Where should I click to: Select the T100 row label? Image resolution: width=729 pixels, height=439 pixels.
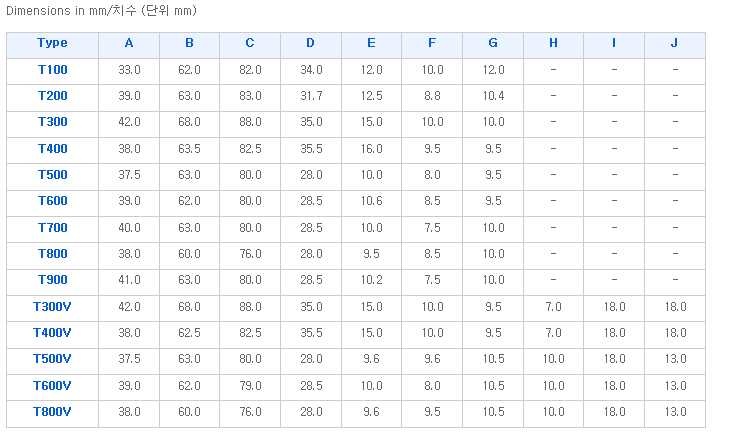(53, 70)
